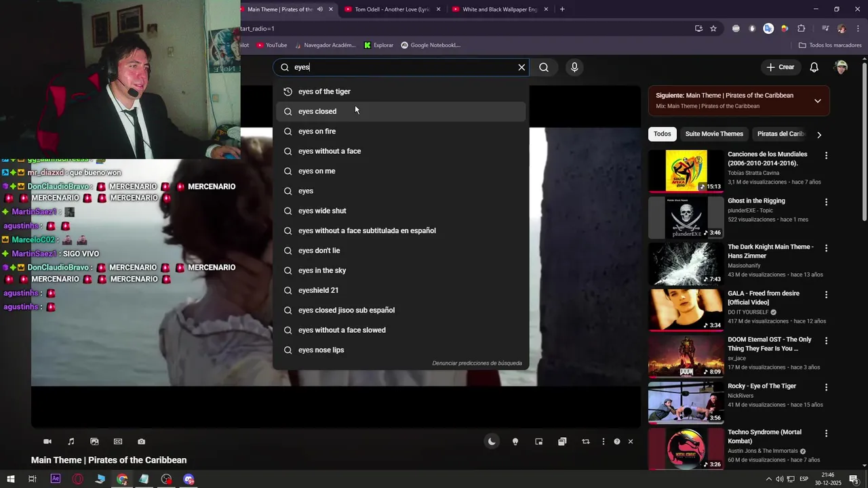Open options for GALA Freed from desire
This screenshot has height=488, width=868.
tap(826, 294)
